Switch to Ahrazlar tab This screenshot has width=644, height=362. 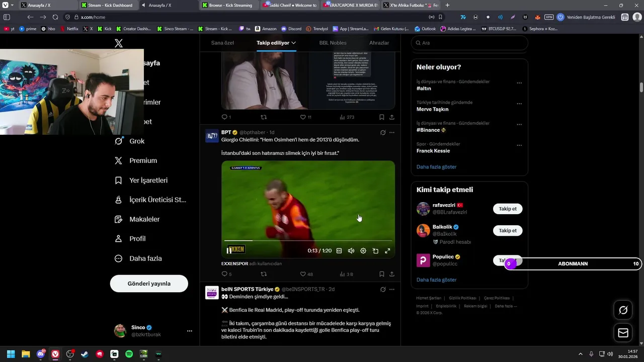[x=379, y=43]
